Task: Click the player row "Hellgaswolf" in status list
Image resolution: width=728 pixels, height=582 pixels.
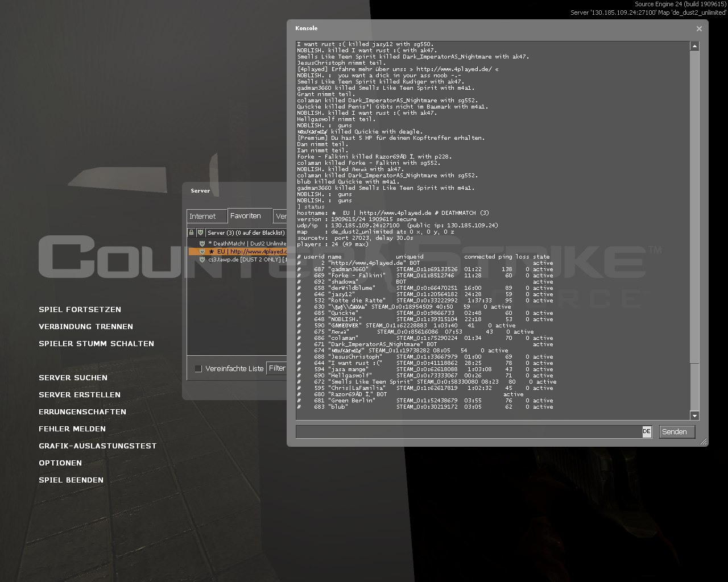Action: 425,376
